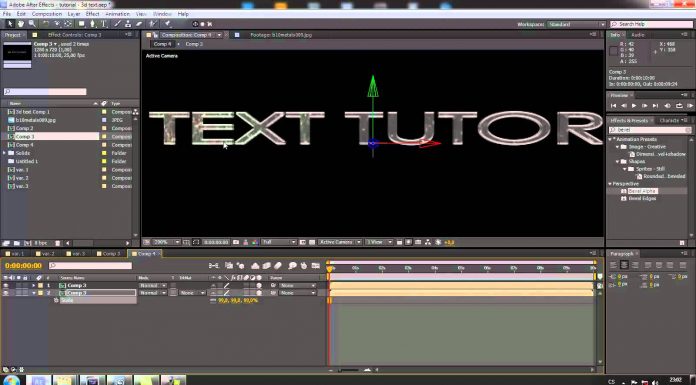Click the trash delete icon in Project panel
This screenshot has width=696, height=385.
tap(57, 243)
